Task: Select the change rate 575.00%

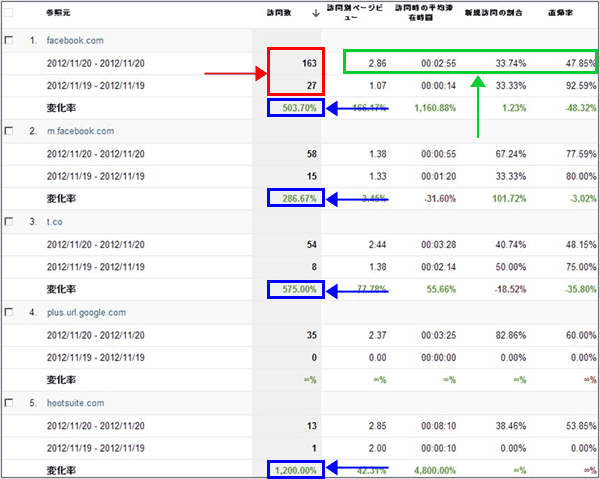Action: [300, 289]
